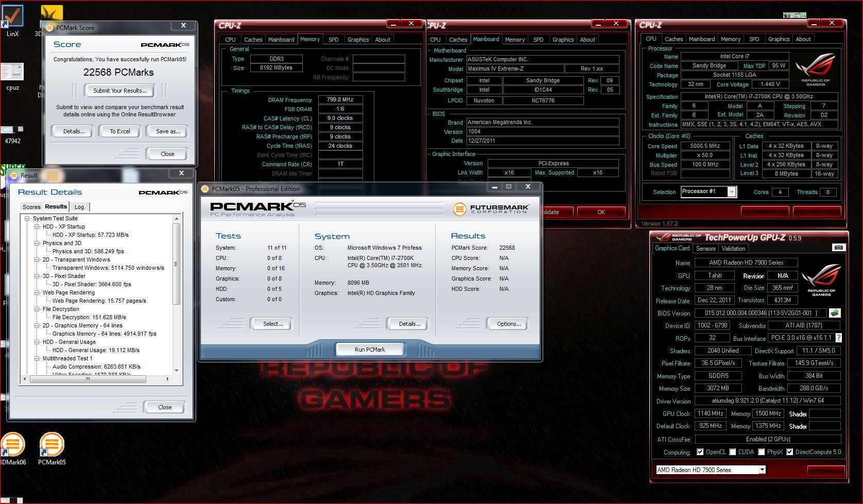Viewport: 863px width, 504px height.
Task: Click the GPU-Z BIOS save chip icon
Action: 835,312
